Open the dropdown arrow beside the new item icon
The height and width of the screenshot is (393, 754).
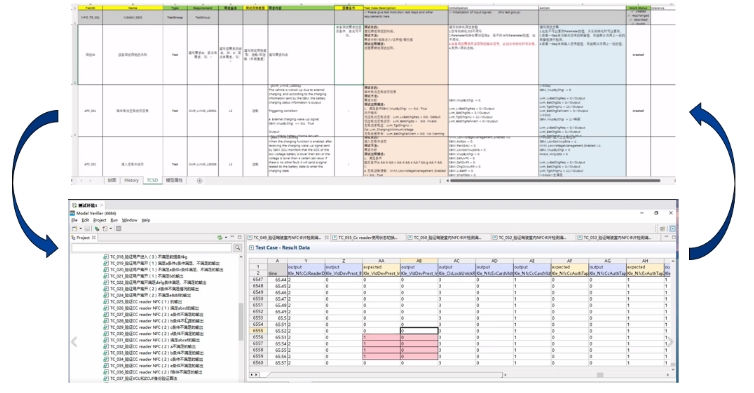pyautogui.click(x=80, y=228)
